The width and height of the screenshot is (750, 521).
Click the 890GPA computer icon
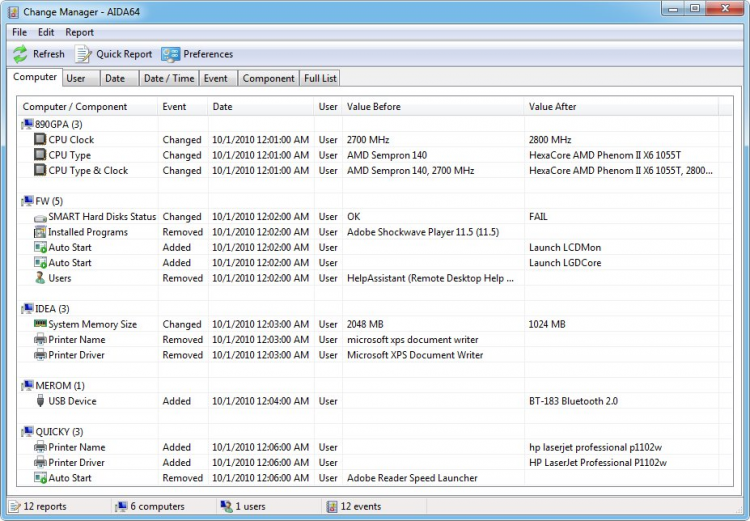pos(28,124)
